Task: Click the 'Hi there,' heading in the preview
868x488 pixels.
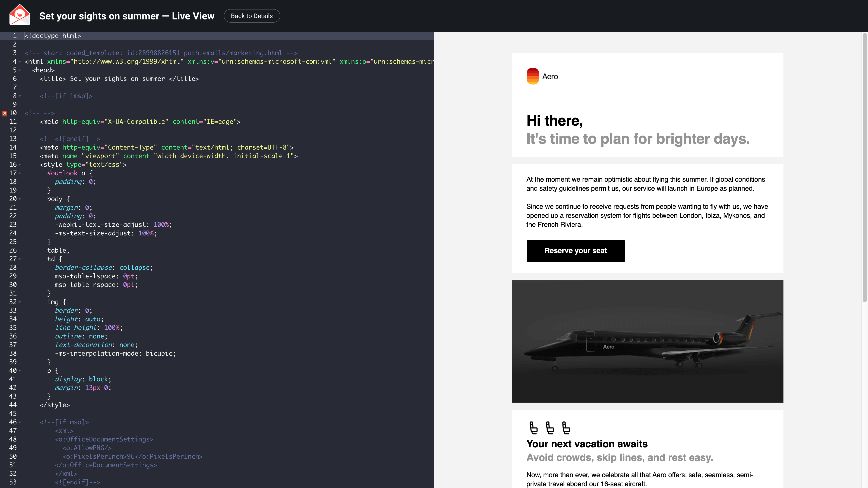Action: [555, 121]
